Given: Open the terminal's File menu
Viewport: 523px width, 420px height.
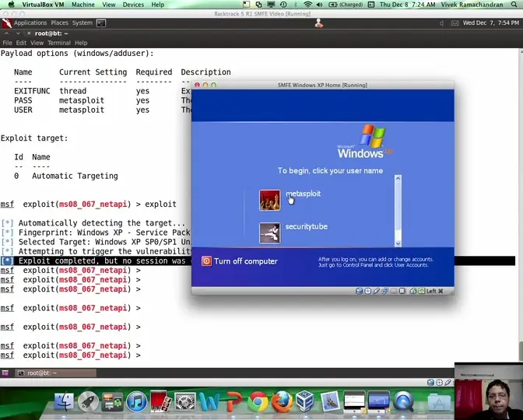Looking at the screenshot, I should (x=7, y=43).
